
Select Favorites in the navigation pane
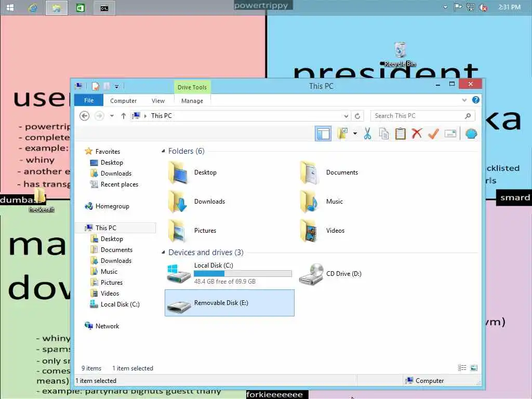pyautogui.click(x=102, y=151)
